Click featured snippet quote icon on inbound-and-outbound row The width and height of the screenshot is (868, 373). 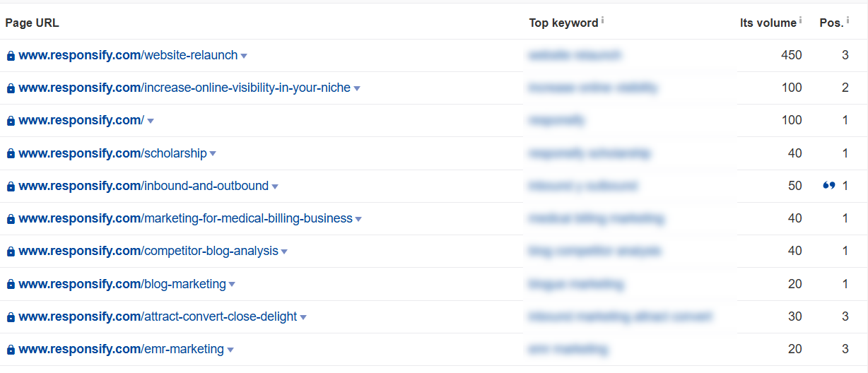tap(829, 186)
